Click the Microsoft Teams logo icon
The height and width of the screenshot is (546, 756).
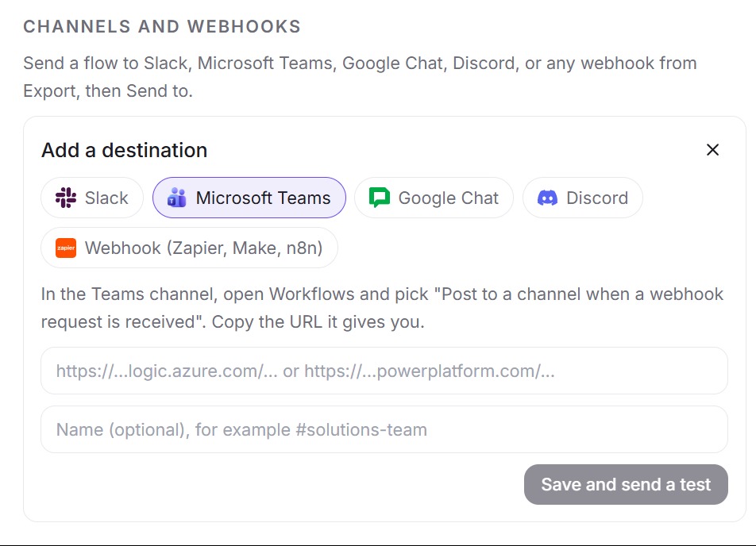176,198
